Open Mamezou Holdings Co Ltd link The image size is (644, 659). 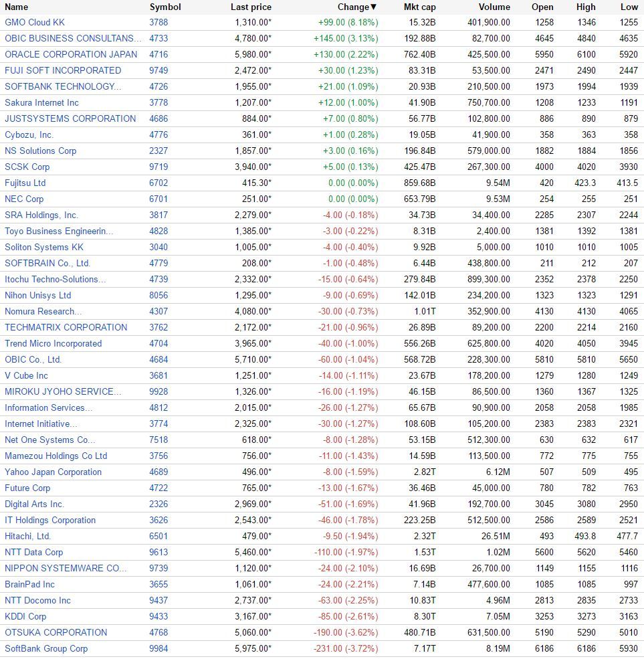pyautogui.click(x=56, y=456)
